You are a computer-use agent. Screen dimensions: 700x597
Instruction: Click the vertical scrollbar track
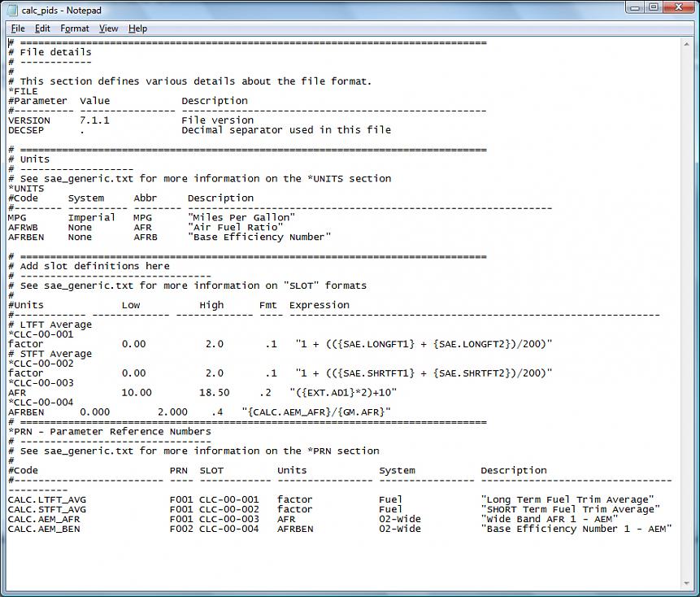687,313
